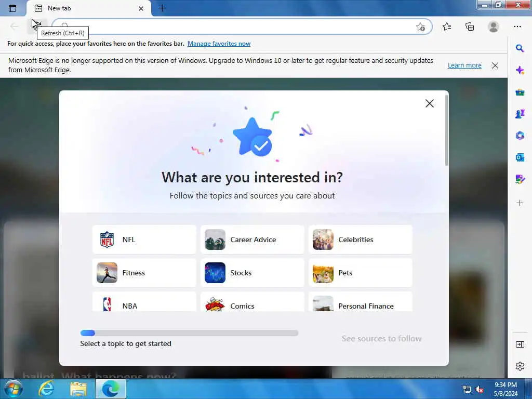Open sidebar Search icon
Image resolution: width=532 pixels, height=399 pixels.
pyautogui.click(x=520, y=48)
